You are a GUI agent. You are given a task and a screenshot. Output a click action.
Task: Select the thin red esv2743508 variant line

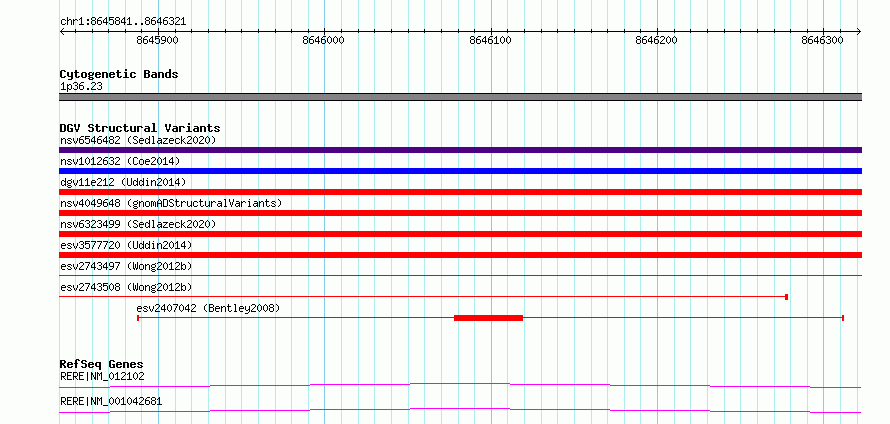pyautogui.click(x=423, y=296)
